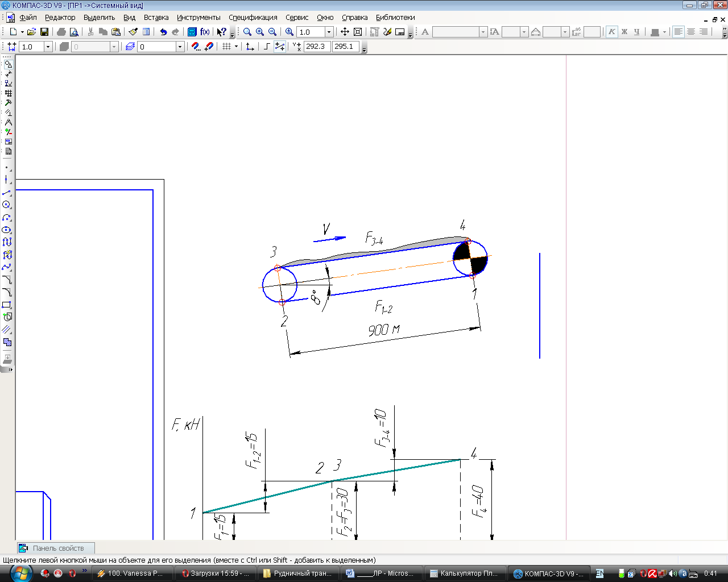This screenshot has width=728, height=582.
Task: Select the Circle drawing tool
Action: [7, 205]
